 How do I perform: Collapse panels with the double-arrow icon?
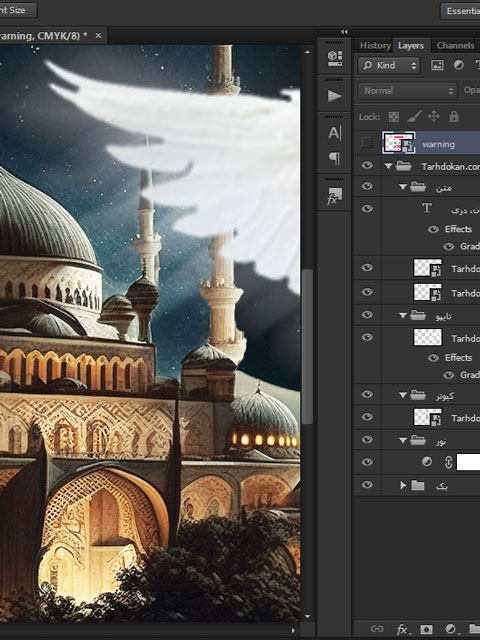[344, 31]
